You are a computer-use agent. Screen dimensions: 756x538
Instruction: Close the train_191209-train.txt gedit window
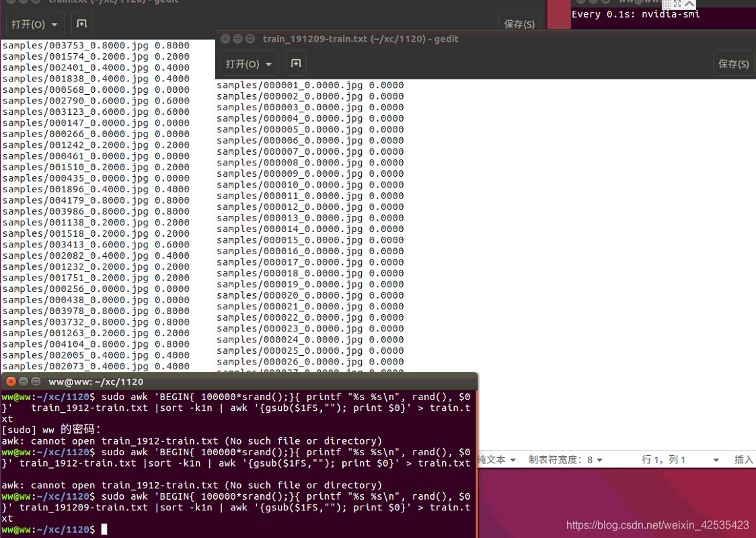[225, 38]
